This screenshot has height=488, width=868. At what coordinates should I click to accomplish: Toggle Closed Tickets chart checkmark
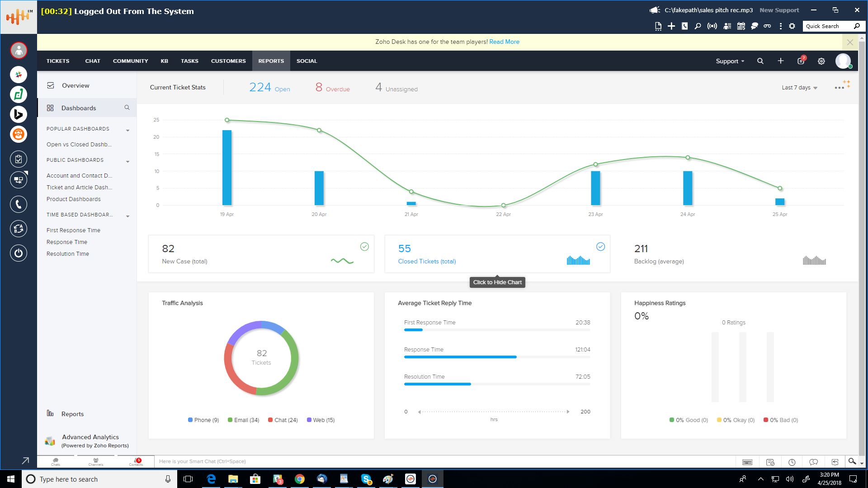click(600, 247)
